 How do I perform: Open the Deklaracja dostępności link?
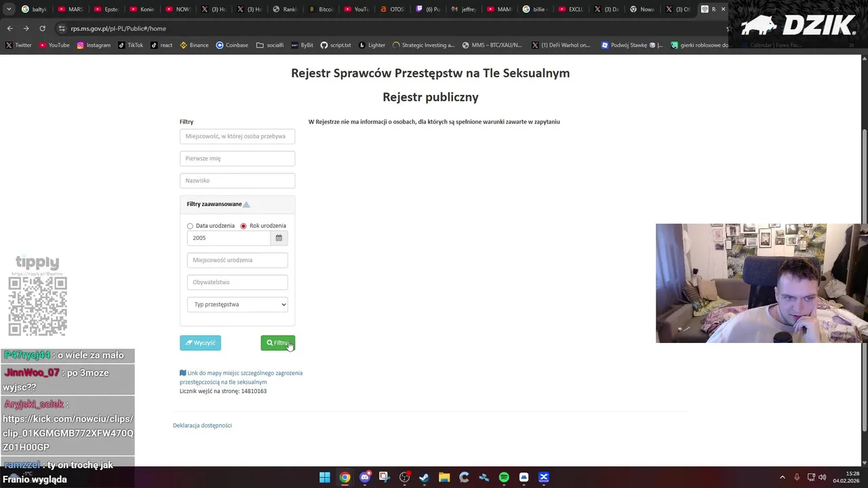[202, 426]
